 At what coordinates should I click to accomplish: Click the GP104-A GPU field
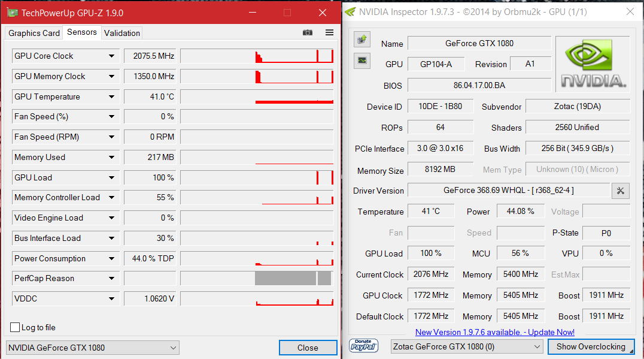pos(436,64)
